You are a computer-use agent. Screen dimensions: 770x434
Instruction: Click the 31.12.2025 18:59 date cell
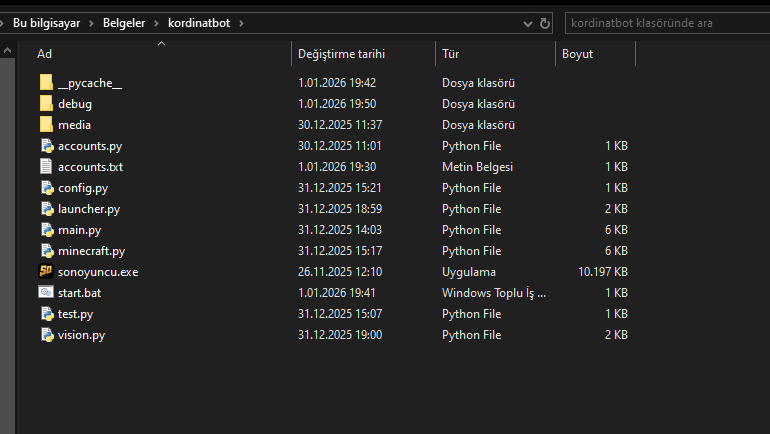[x=340, y=209]
